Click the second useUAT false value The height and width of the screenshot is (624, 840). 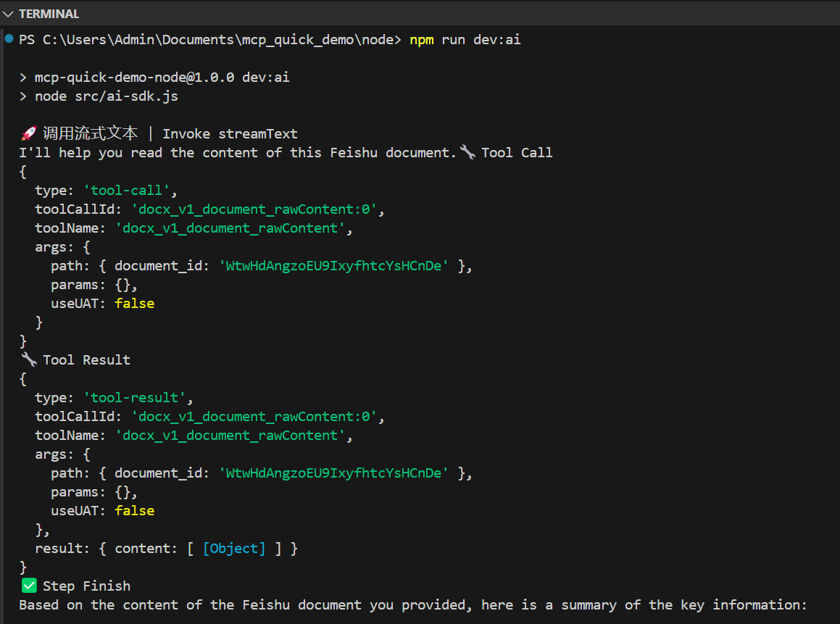tap(135, 510)
